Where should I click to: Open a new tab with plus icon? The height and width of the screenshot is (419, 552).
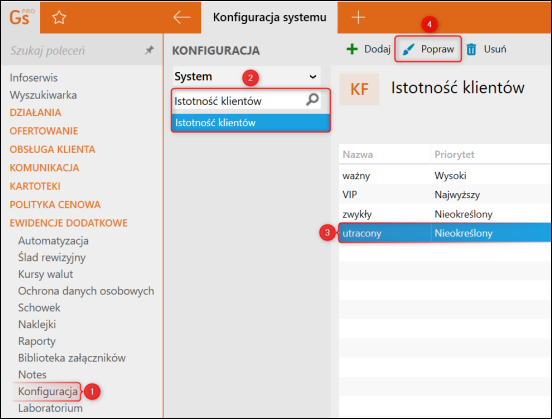tap(358, 17)
